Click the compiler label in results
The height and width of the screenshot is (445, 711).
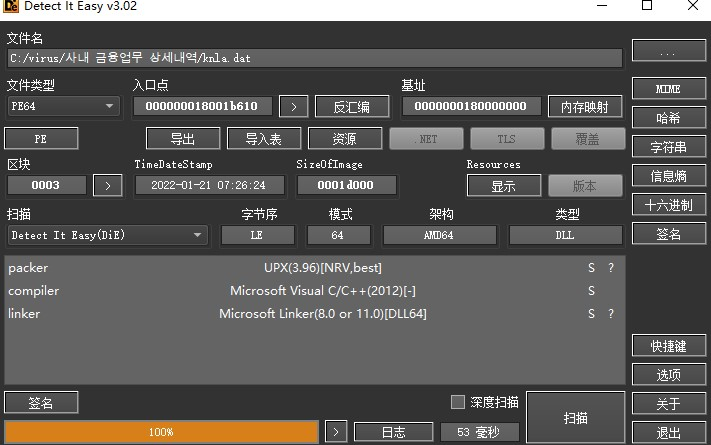click(34, 291)
